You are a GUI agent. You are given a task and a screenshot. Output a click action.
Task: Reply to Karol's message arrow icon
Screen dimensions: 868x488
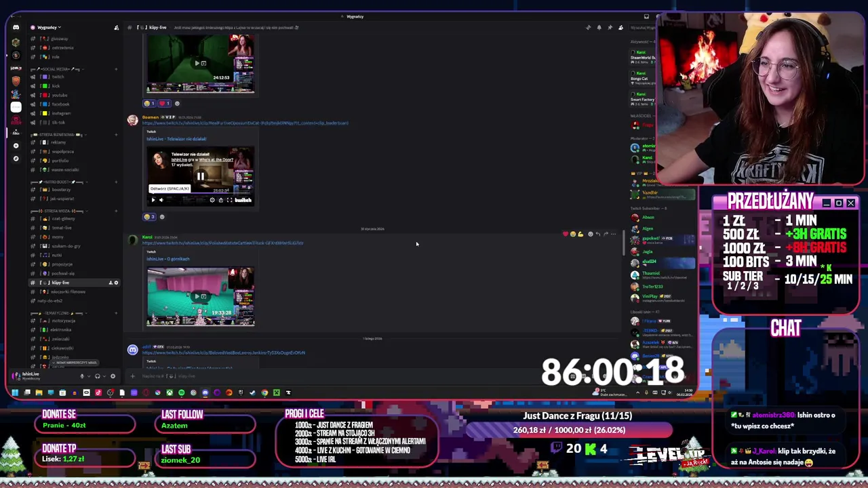[597, 234]
